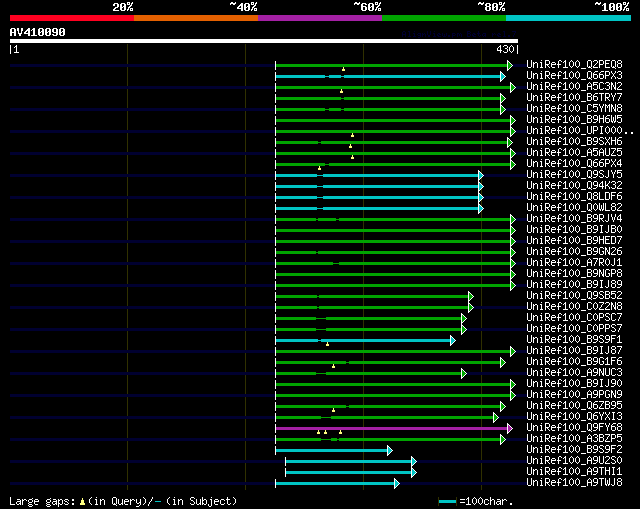Viewport: 640px width, 509px height.
Task: Select hit label UniRef100_A5AUZ5
Action: (x=574, y=153)
